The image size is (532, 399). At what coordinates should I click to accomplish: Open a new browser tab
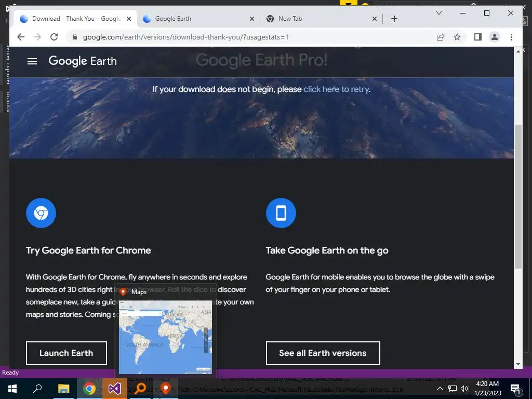click(x=394, y=19)
